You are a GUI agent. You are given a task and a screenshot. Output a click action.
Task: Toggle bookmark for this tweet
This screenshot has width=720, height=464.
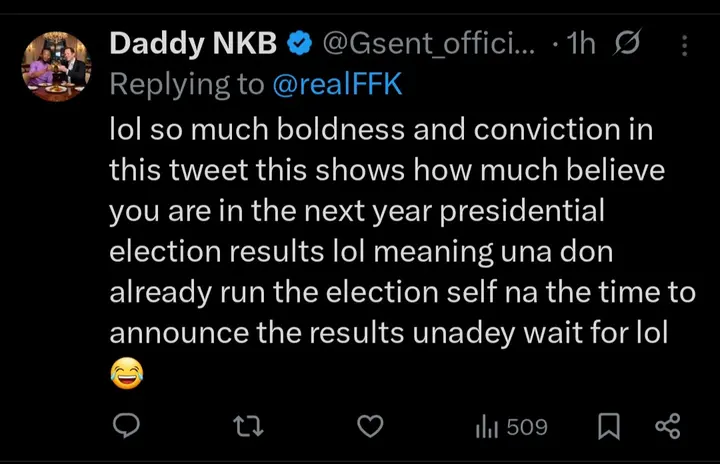point(608,427)
